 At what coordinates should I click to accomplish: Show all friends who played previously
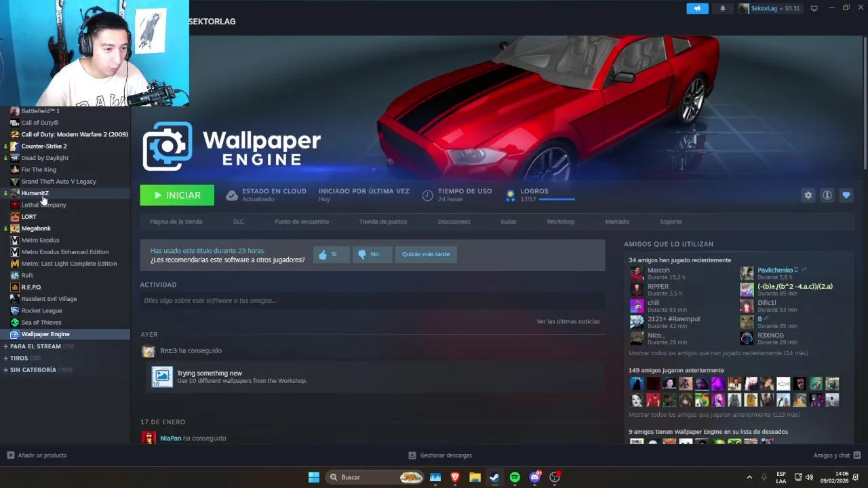pos(714,415)
